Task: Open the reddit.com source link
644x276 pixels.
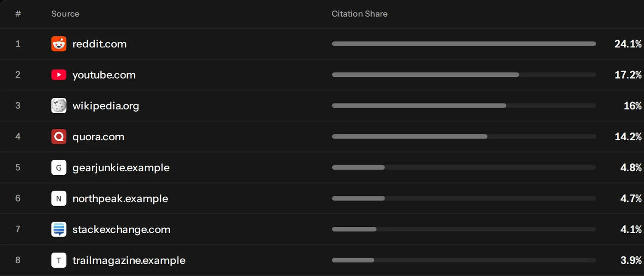Action: coord(99,44)
